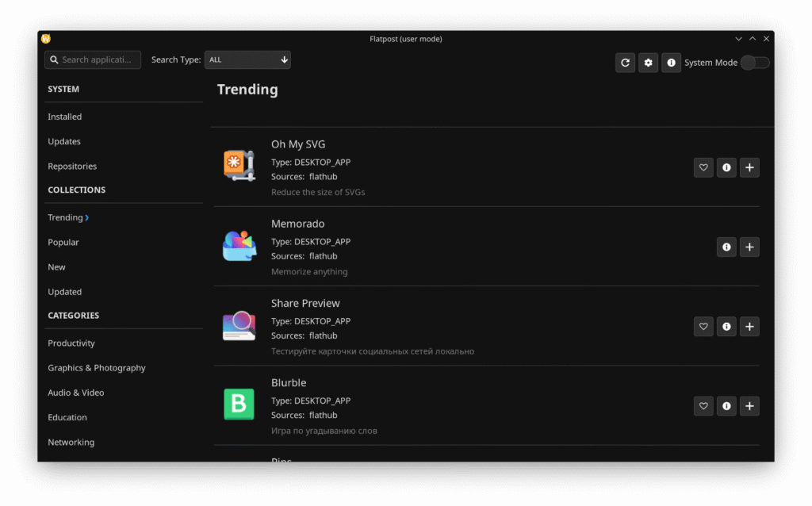Click the Flatpost app icon in title bar
The image size is (812, 506).
(x=46, y=39)
